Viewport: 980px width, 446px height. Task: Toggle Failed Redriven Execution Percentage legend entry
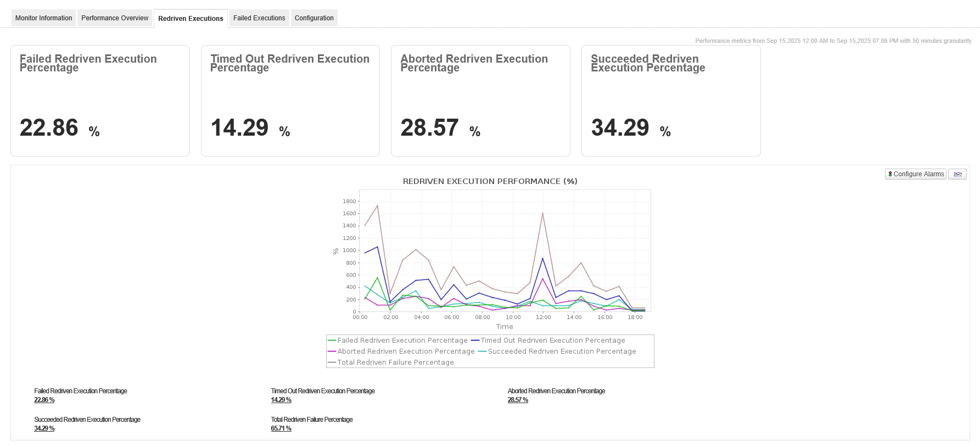point(397,341)
